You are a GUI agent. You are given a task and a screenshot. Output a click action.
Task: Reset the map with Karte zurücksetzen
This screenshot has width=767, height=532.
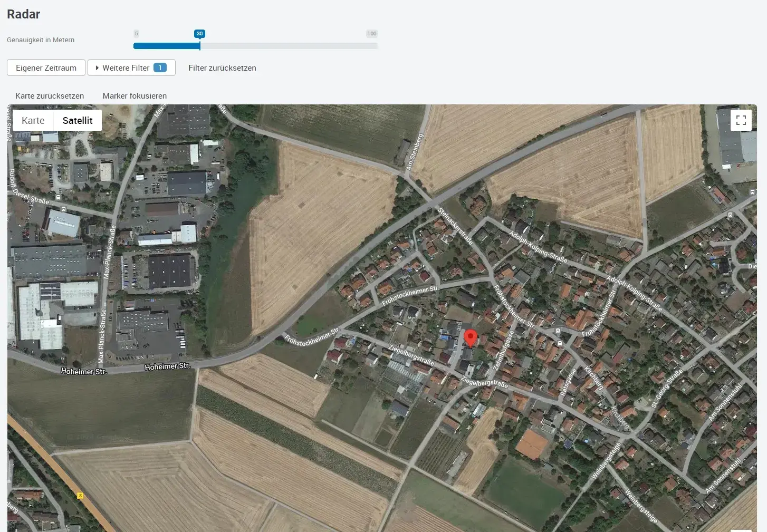[x=50, y=96]
